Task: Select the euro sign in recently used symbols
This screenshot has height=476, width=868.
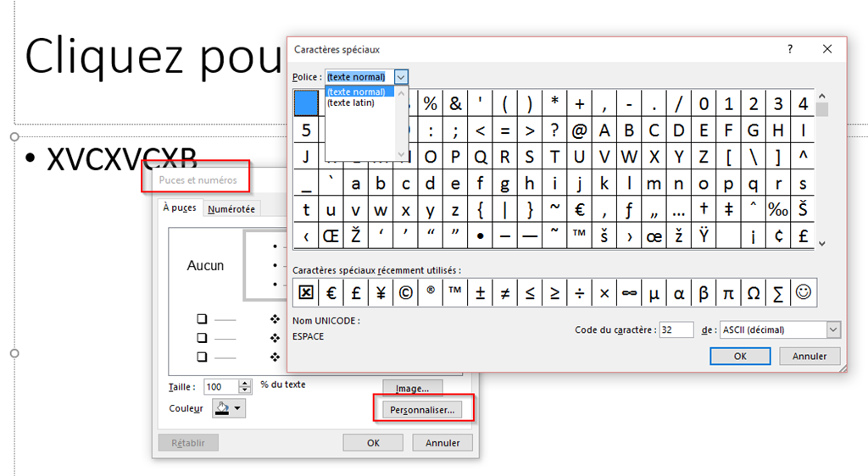Action: pos(331,292)
